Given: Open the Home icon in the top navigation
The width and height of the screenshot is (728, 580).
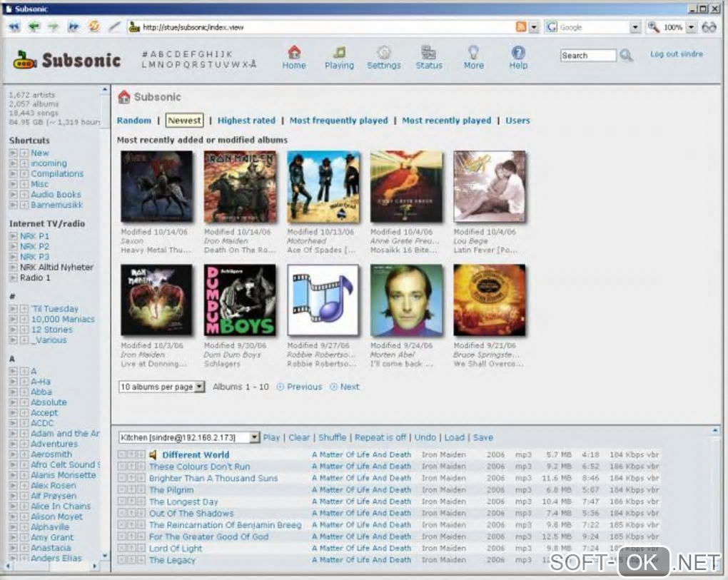Looking at the screenshot, I should tap(294, 51).
